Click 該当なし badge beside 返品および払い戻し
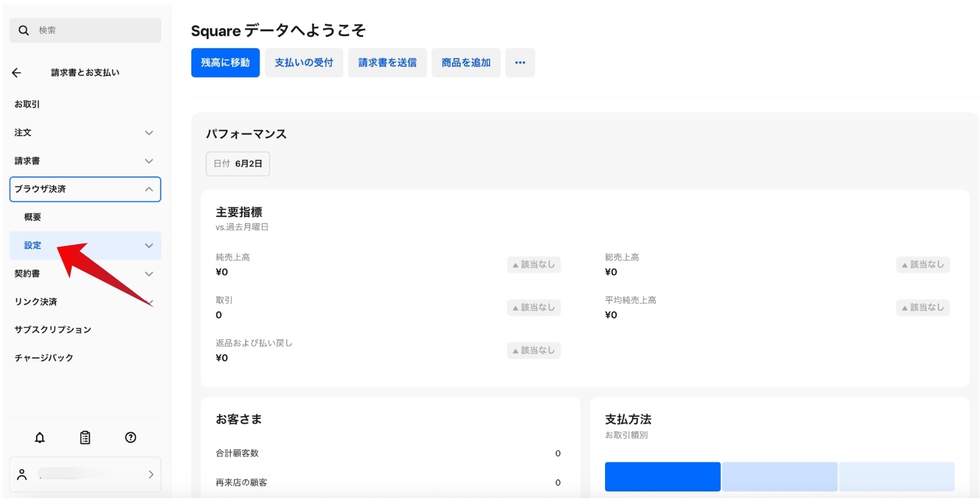 [x=533, y=350]
